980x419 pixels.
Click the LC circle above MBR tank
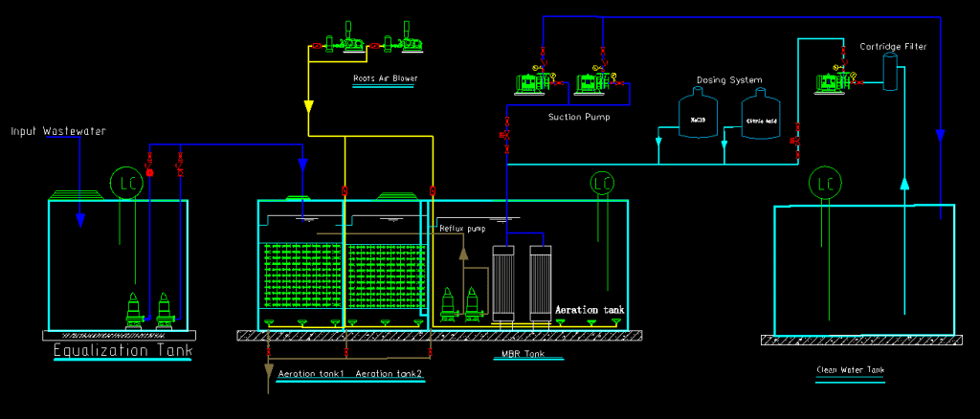click(x=601, y=182)
